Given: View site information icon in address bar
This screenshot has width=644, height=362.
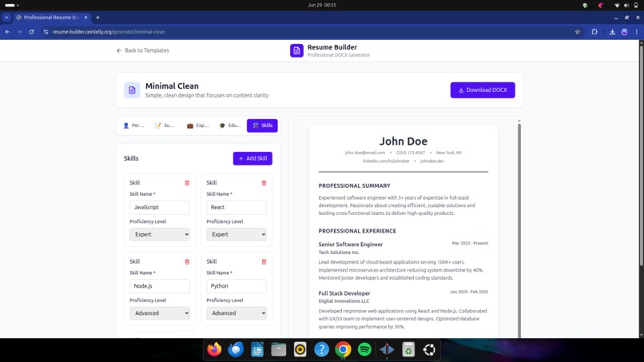Looking at the screenshot, I should click(46, 32).
